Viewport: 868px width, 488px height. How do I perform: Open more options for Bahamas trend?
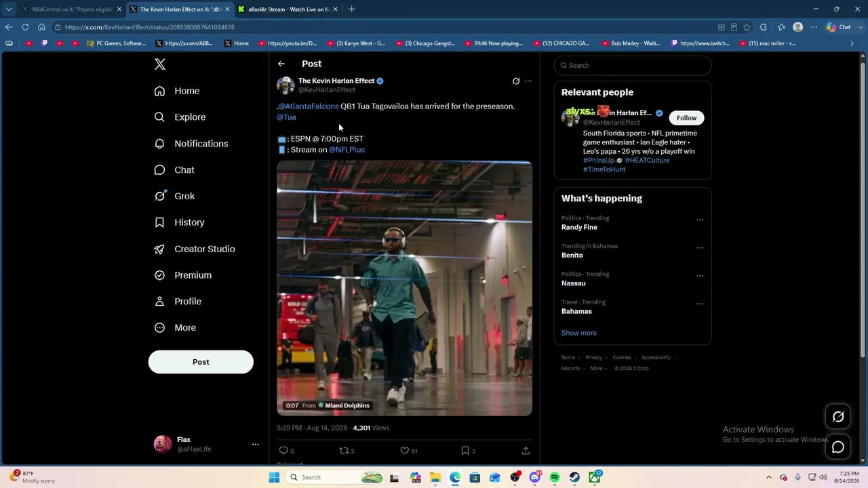click(x=700, y=304)
